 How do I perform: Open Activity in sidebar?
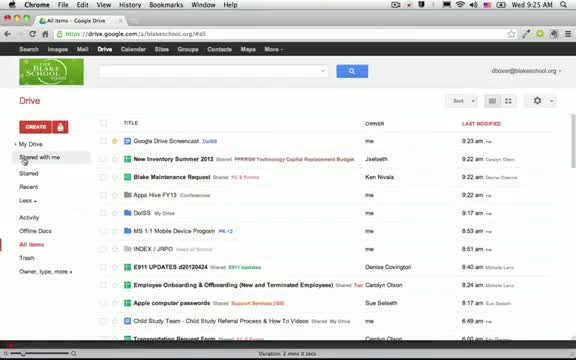(x=29, y=218)
